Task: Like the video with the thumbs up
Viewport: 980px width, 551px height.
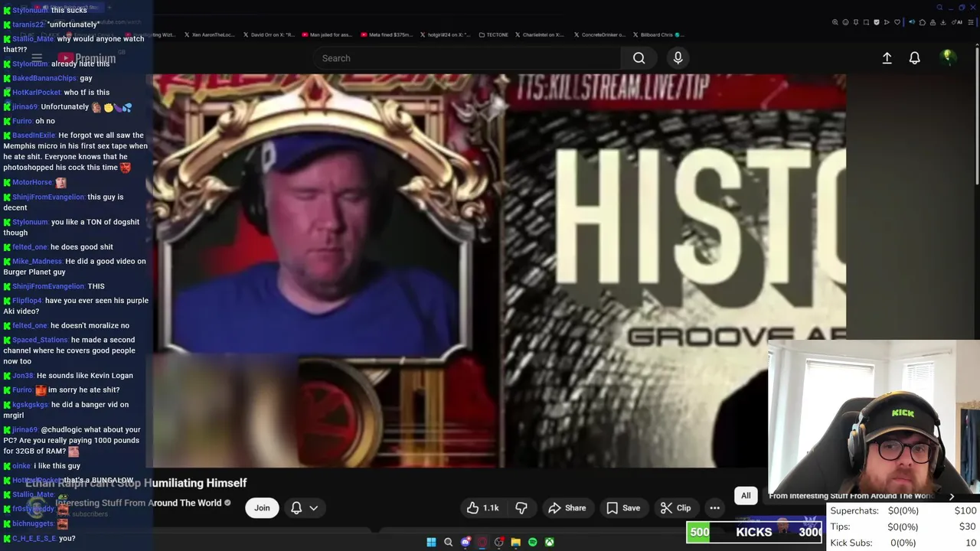Action: click(482, 508)
